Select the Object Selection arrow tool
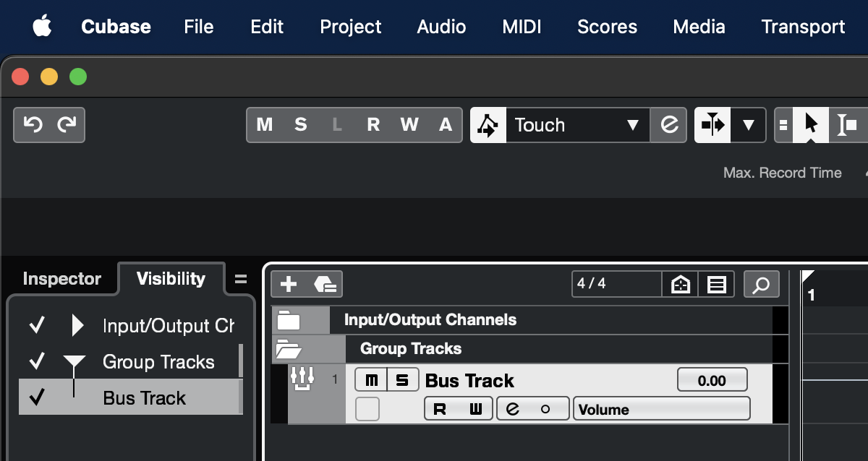868x461 pixels. (811, 125)
